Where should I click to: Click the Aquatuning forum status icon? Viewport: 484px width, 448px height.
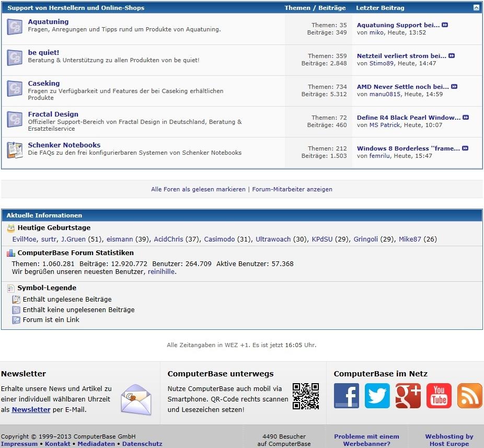click(x=15, y=27)
